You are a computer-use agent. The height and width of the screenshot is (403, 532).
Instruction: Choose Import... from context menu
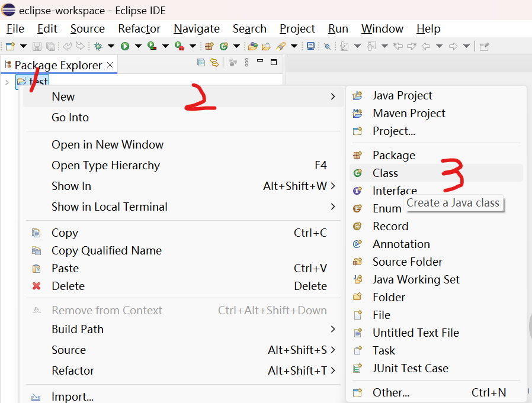pos(183,396)
